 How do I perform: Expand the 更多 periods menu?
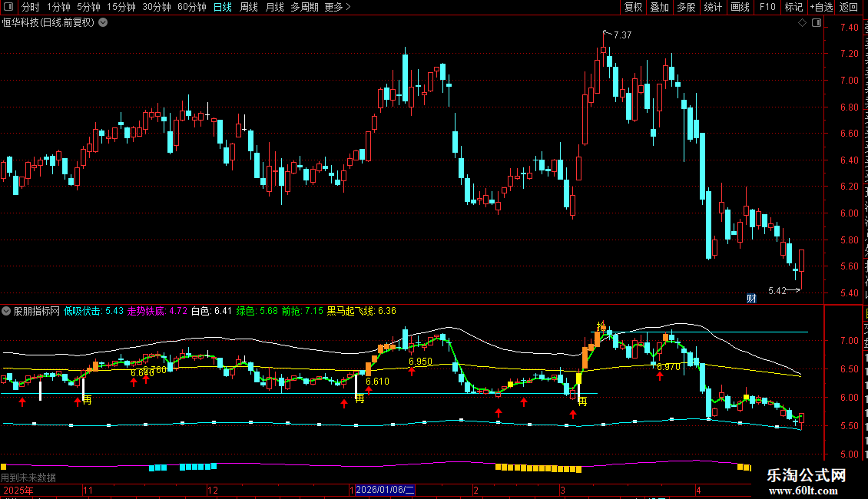337,7
